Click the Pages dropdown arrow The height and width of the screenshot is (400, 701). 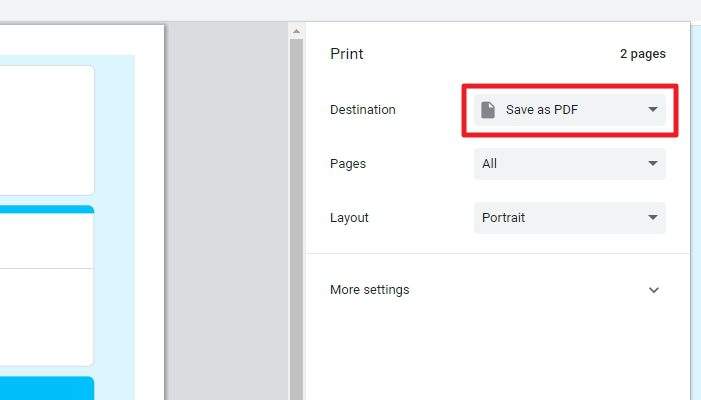(x=653, y=164)
